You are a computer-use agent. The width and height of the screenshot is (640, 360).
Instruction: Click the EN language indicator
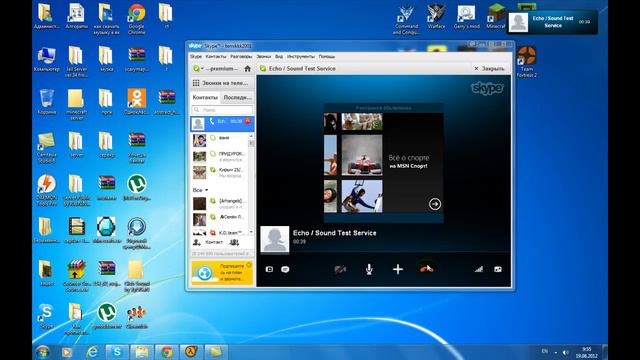pos(544,351)
